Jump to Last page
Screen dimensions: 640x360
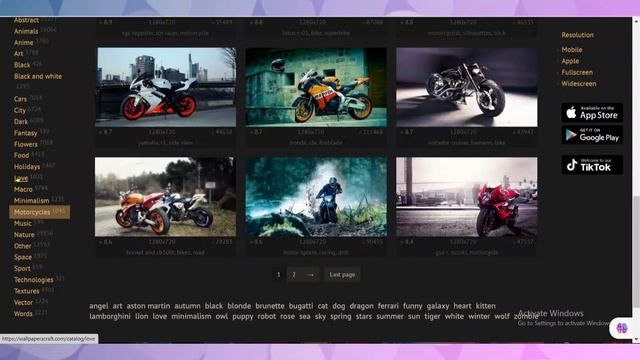tap(342, 275)
